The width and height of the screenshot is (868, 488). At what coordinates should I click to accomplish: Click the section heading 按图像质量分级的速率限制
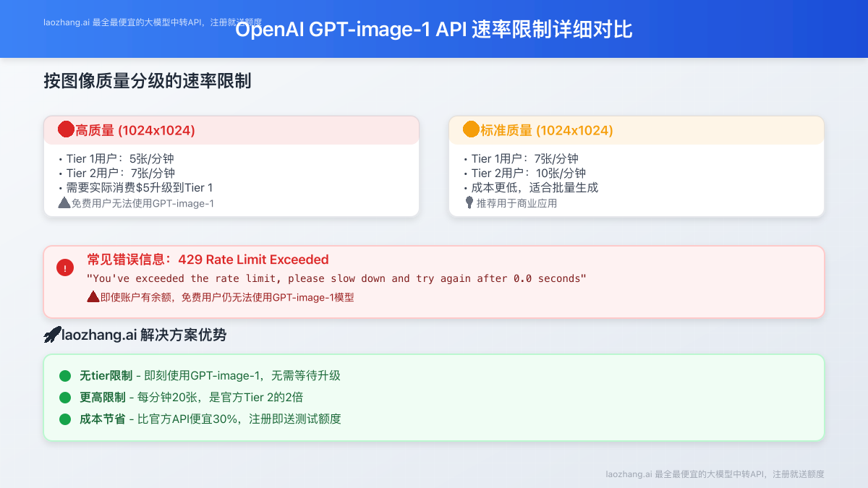[x=148, y=81]
